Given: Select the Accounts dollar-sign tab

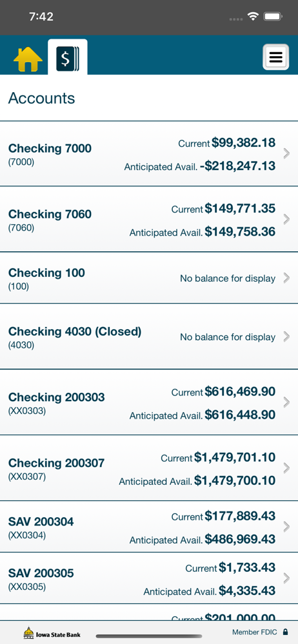Looking at the screenshot, I should (68, 57).
